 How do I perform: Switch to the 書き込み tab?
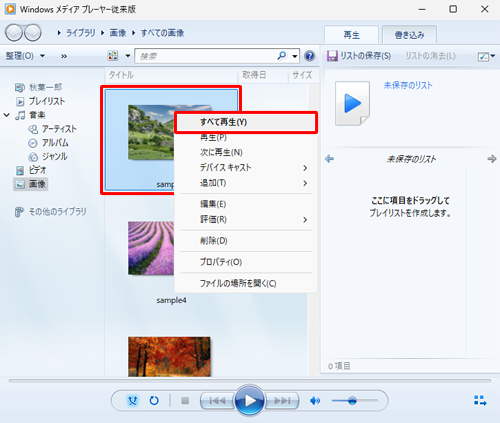(x=409, y=35)
